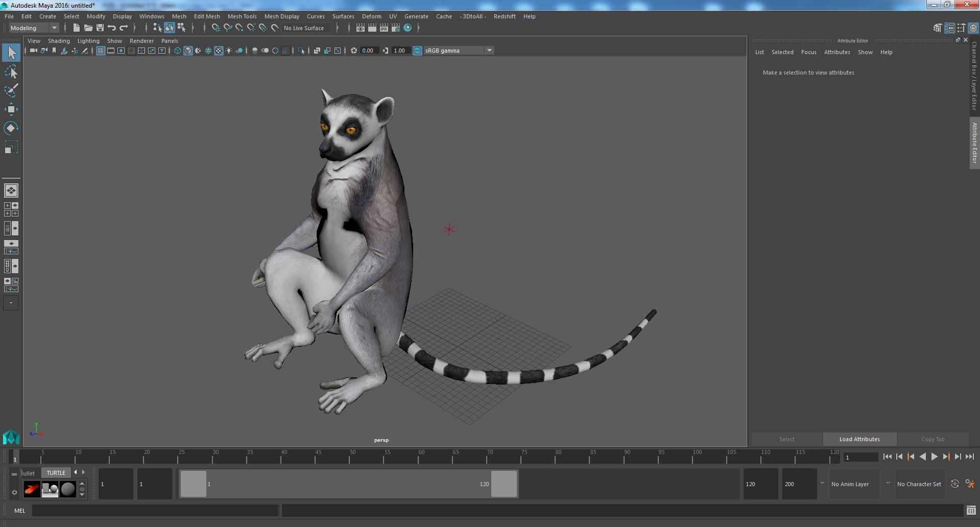
Task: Toggle textured display in viewport
Action: 219,51
